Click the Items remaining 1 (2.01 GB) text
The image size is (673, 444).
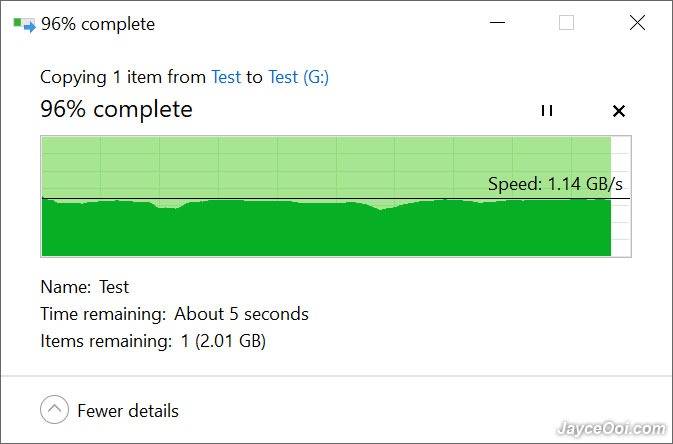coord(153,341)
